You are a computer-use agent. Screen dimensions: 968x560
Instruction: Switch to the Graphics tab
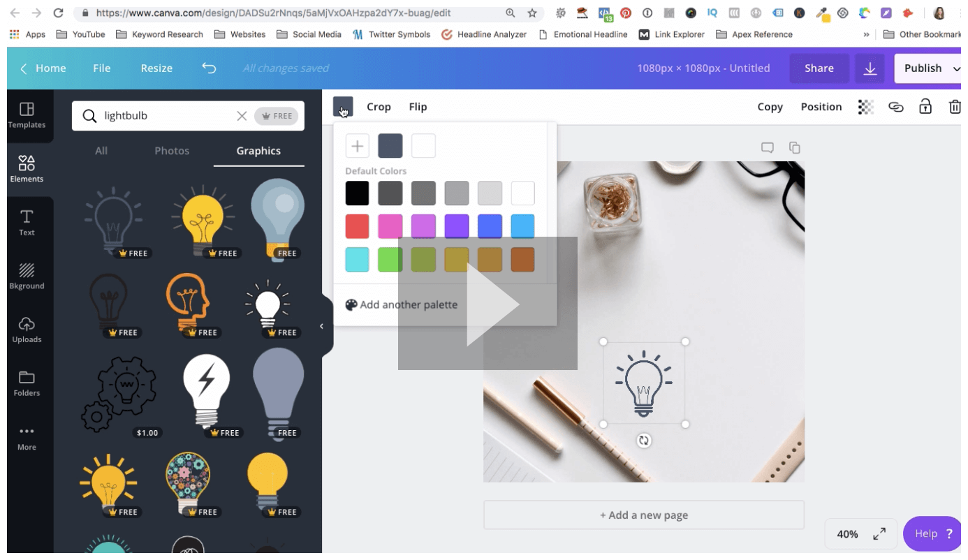258,151
